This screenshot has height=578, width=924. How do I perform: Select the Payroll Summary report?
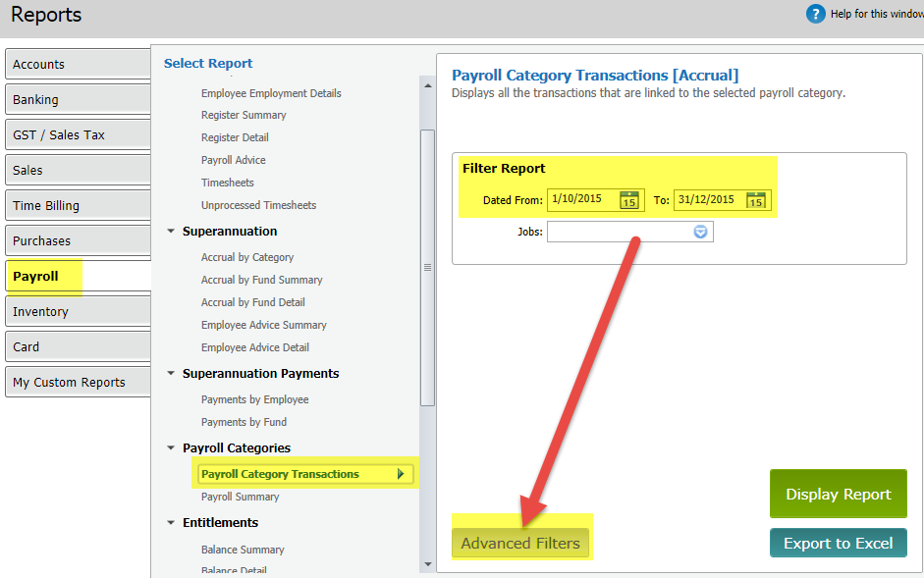[x=241, y=498]
